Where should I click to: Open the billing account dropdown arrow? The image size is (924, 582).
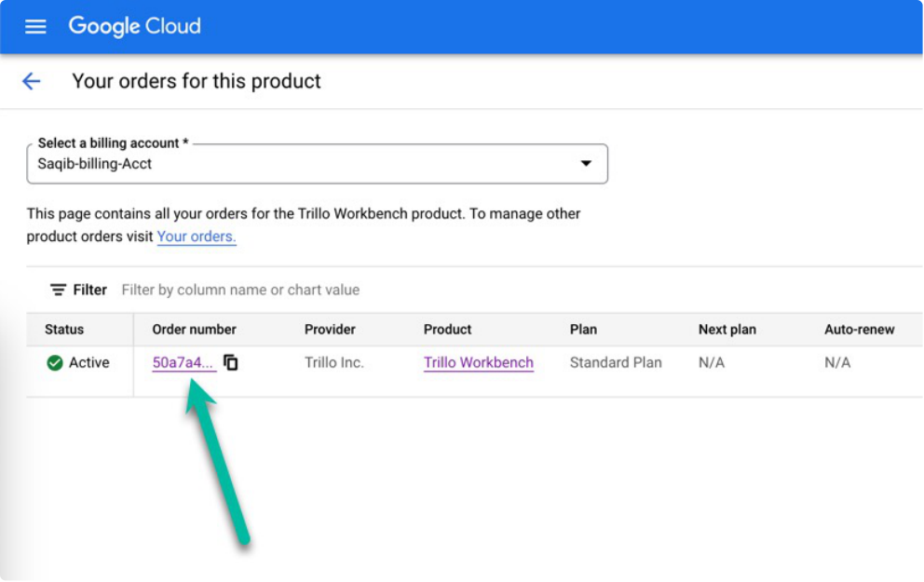[586, 164]
